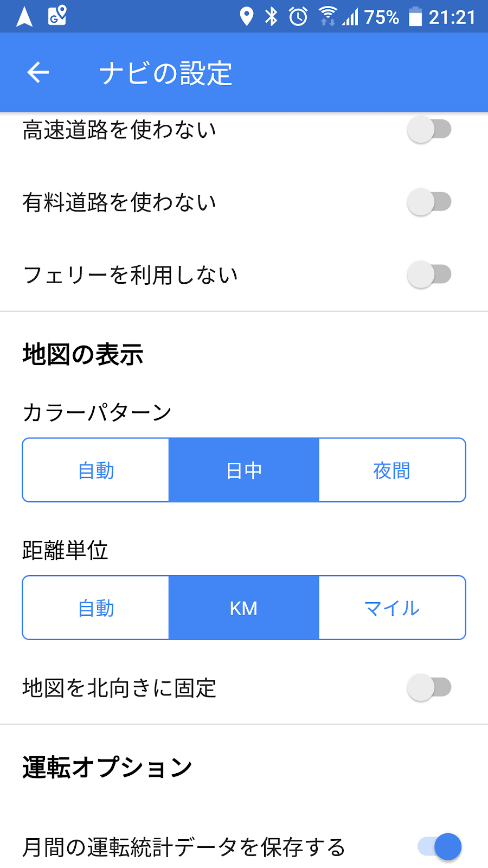This screenshot has height=868, width=488.
Task: Tap the navigation arrow status icon
Action: coord(24,16)
